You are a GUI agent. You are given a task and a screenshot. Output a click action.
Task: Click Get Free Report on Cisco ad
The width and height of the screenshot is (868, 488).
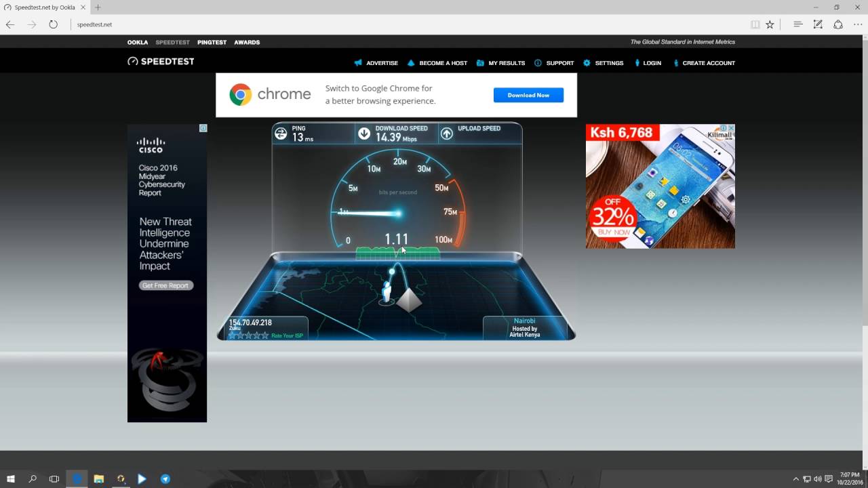[x=166, y=285]
